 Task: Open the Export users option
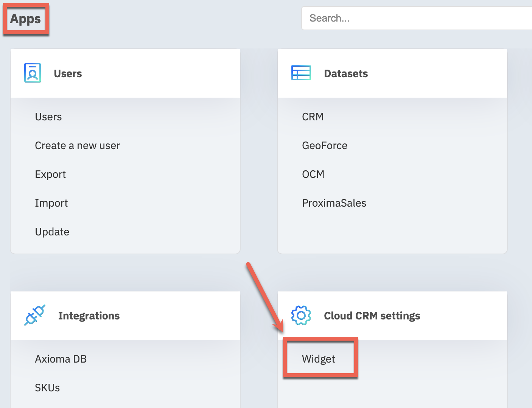[x=50, y=174]
